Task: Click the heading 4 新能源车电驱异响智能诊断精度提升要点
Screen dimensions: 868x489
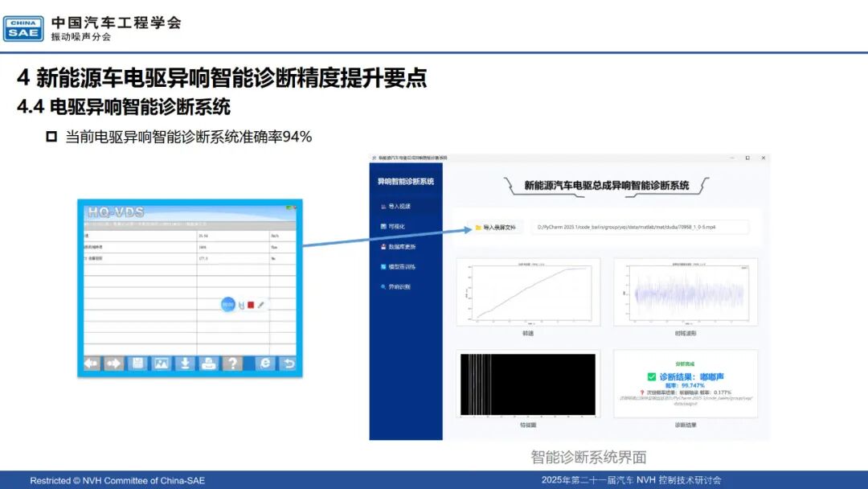Action: click(222, 77)
